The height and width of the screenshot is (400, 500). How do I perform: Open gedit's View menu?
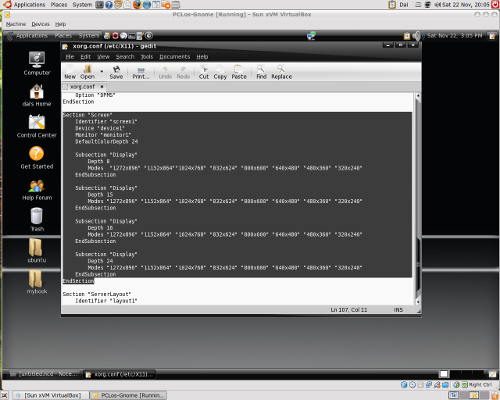click(103, 57)
